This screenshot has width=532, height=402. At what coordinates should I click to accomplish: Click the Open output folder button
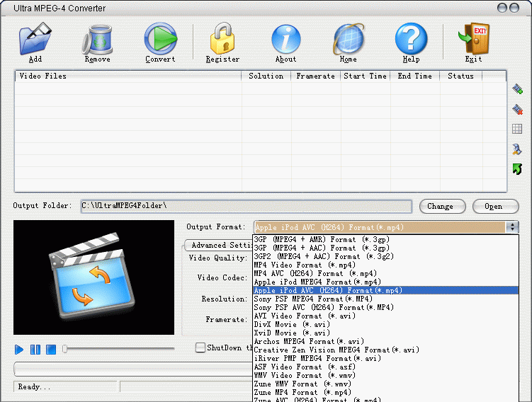click(495, 206)
